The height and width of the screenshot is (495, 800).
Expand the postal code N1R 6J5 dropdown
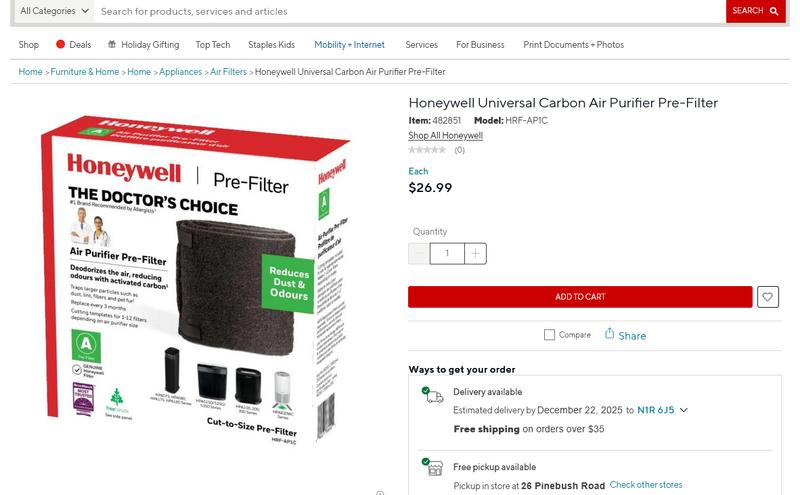pos(684,410)
